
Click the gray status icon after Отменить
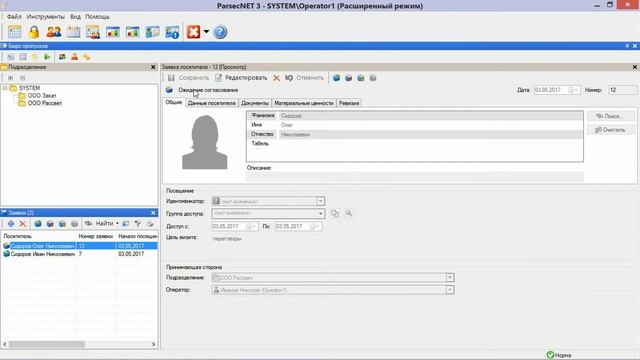tap(373, 78)
